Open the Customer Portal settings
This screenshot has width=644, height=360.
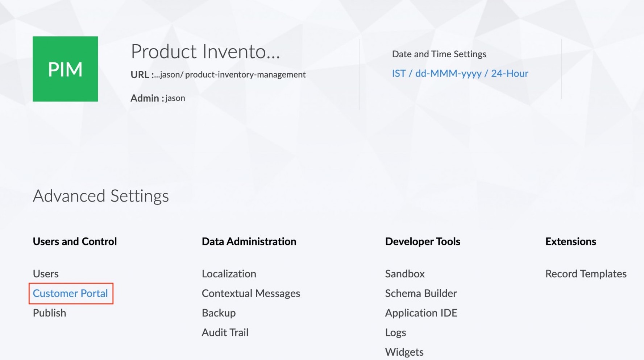pos(70,293)
